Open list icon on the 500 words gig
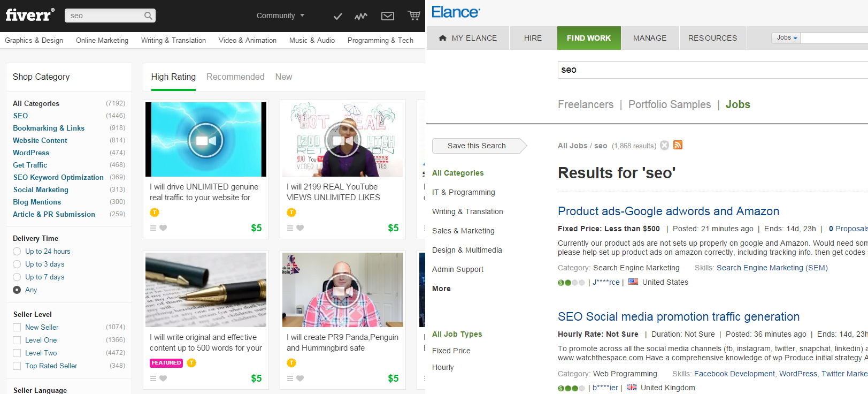This screenshot has height=394, width=868. pyautogui.click(x=153, y=378)
